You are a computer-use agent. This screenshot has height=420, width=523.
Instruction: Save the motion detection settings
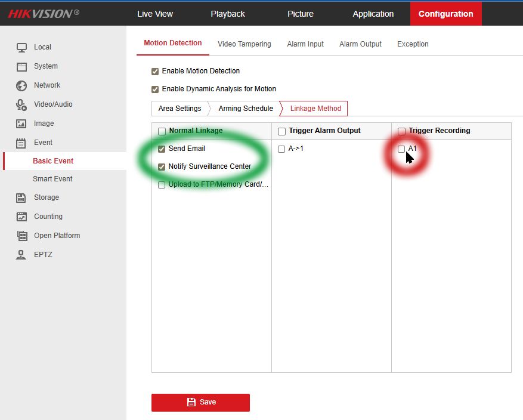point(200,402)
